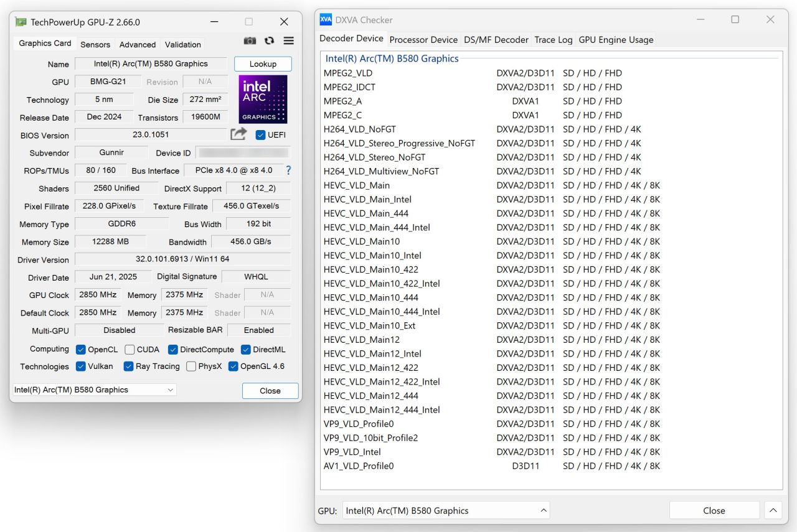Click the Memory Size field 12288 MB
The height and width of the screenshot is (532, 797).
111,241
